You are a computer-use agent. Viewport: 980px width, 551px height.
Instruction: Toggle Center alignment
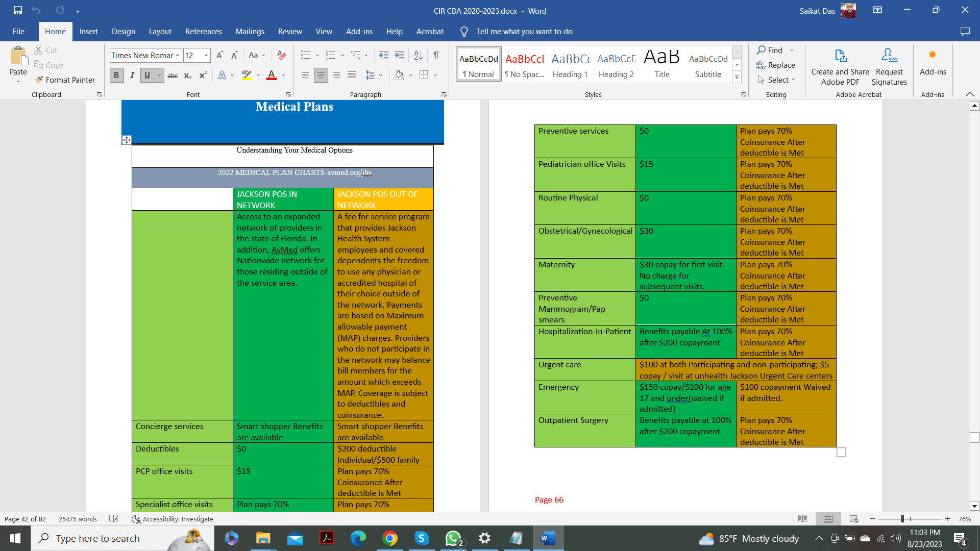(x=321, y=76)
